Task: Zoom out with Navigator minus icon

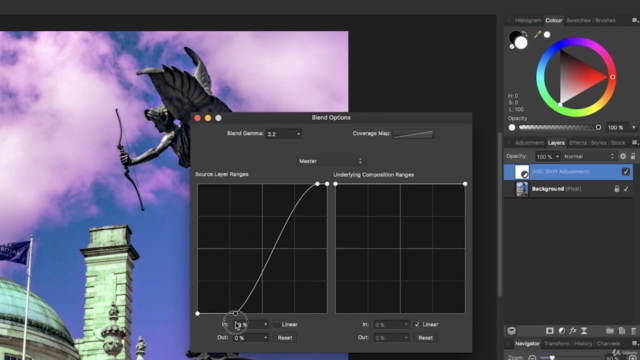Action: pyautogui.click(x=532, y=358)
